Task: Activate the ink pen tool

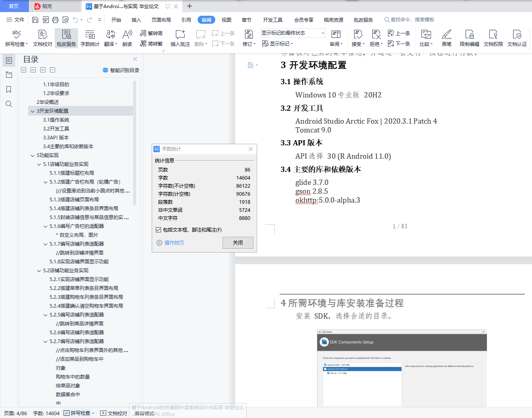Action: tap(447, 38)
